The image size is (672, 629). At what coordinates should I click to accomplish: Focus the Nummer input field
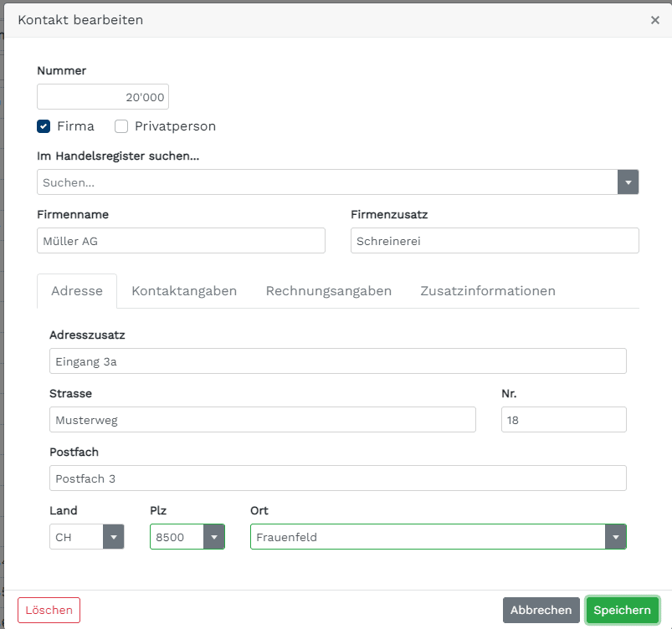[103, 97]
